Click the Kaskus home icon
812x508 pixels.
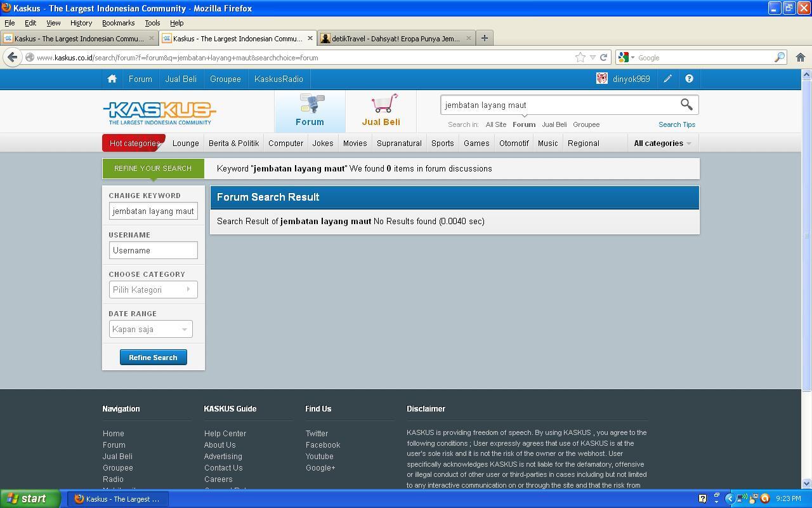click(x=112, y=79)
